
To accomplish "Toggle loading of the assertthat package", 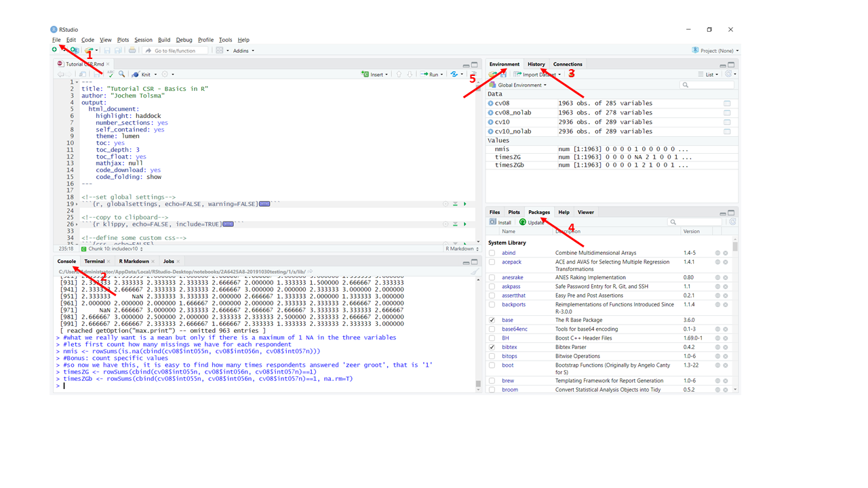I will click(492, 296).
